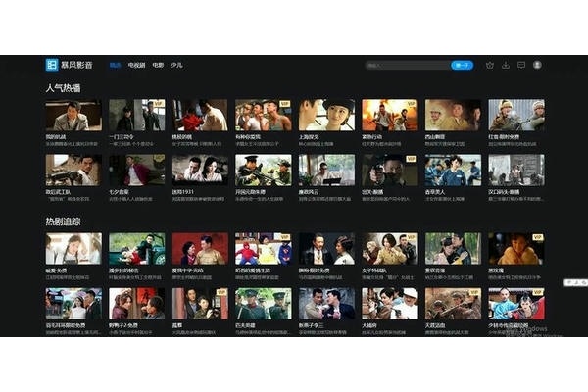Image resolution: width=588 pixels, height=392 pixels.
Task: Click the 新燕子李三 title text
Action: click(311, 325)
